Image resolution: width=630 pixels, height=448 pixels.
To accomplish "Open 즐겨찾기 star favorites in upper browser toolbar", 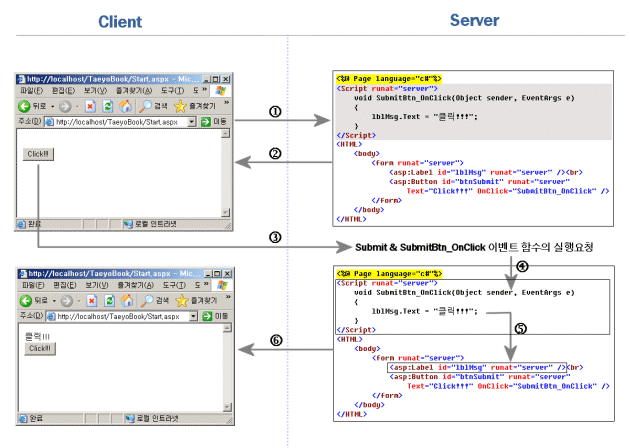I will pos(194,106).
